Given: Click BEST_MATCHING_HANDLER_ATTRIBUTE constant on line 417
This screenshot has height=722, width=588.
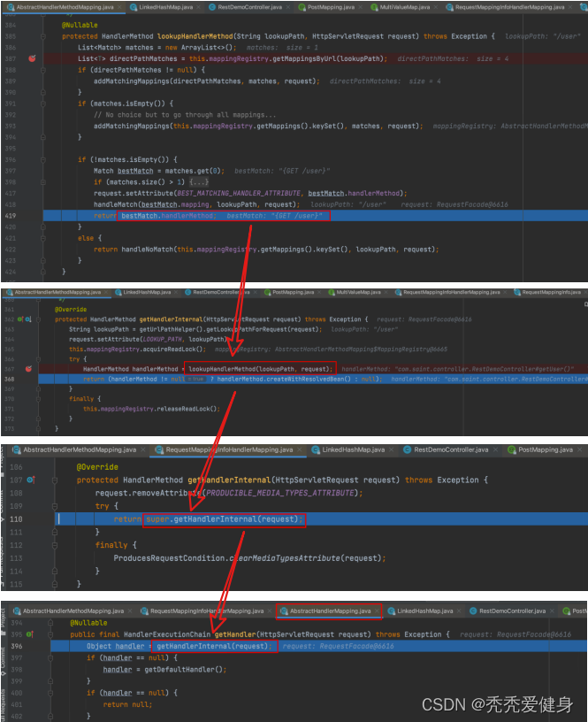Looking at the screenshot, I should (239, 194).
